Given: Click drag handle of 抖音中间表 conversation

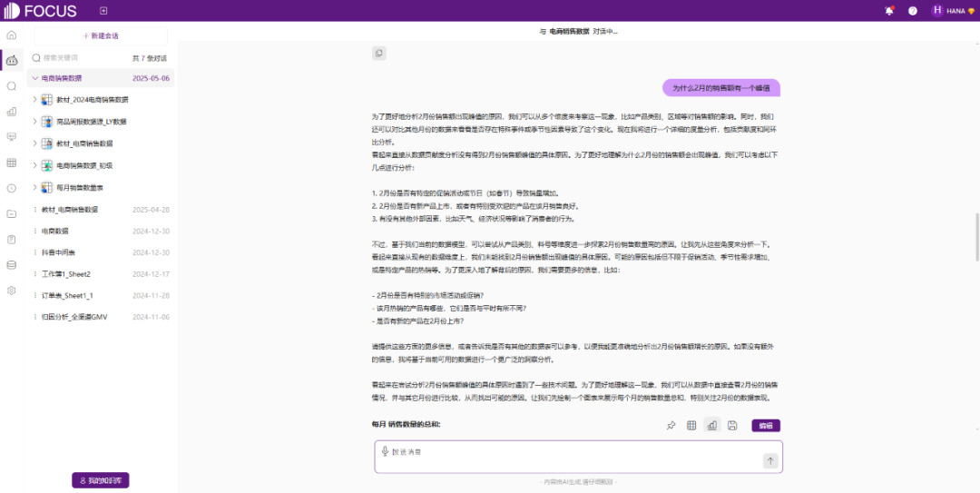Looking at the screenshot, I should [35, 252].
